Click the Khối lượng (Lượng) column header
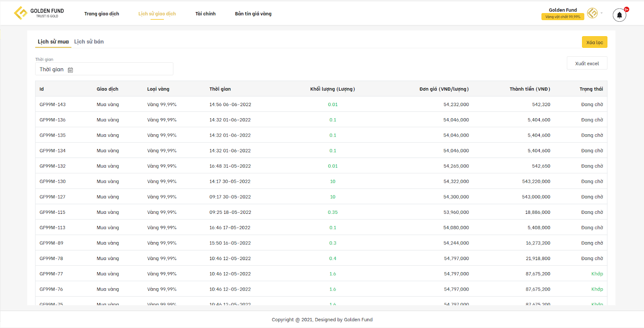The image size is (644, 328). (x=332, y=89)
